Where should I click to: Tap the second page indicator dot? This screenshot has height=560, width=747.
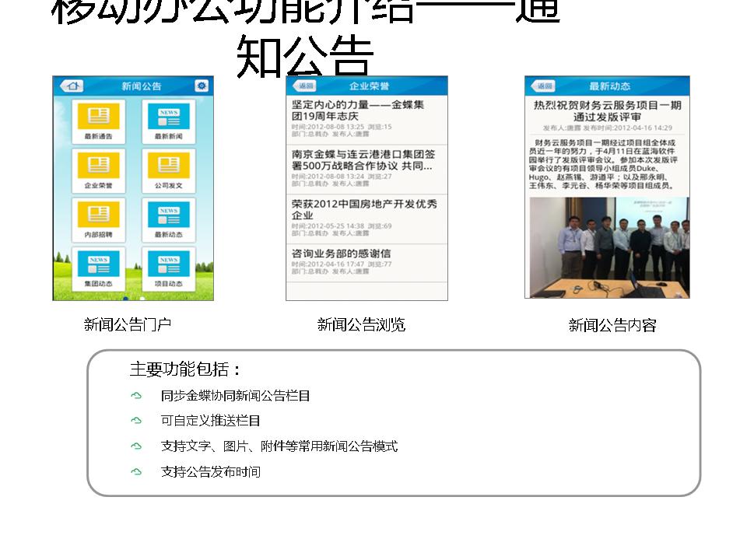[x=142, y=297]
